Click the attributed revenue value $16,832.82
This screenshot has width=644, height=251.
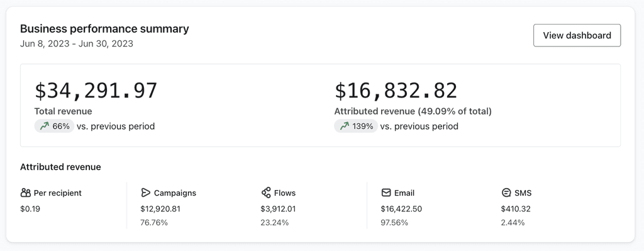[x=396, y=91]
